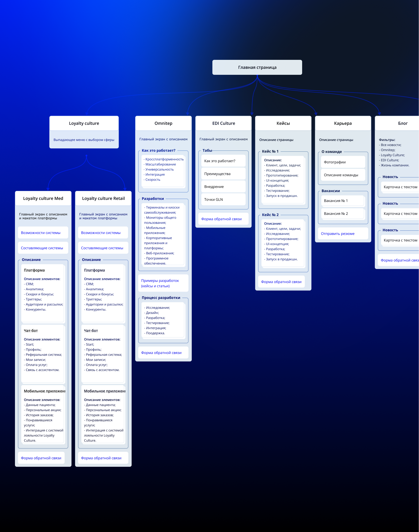
Task: Click the Фотографии card in О команде
Action: point(343,162)
